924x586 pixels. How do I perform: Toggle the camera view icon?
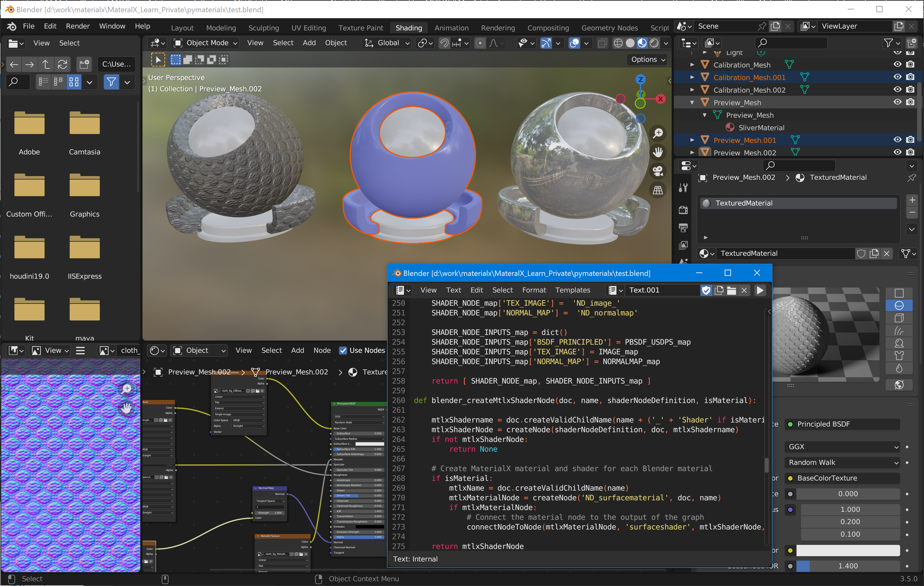(x=658, y=171)
